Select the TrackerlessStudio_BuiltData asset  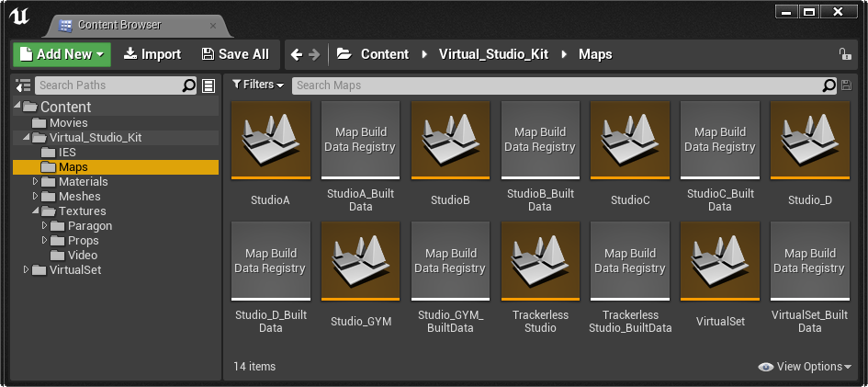(x=630, y=261)
